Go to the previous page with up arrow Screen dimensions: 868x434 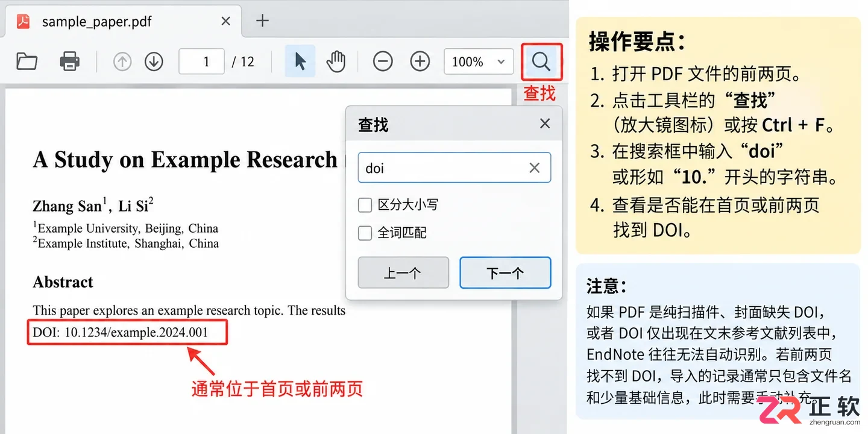(x=122, y=61)
